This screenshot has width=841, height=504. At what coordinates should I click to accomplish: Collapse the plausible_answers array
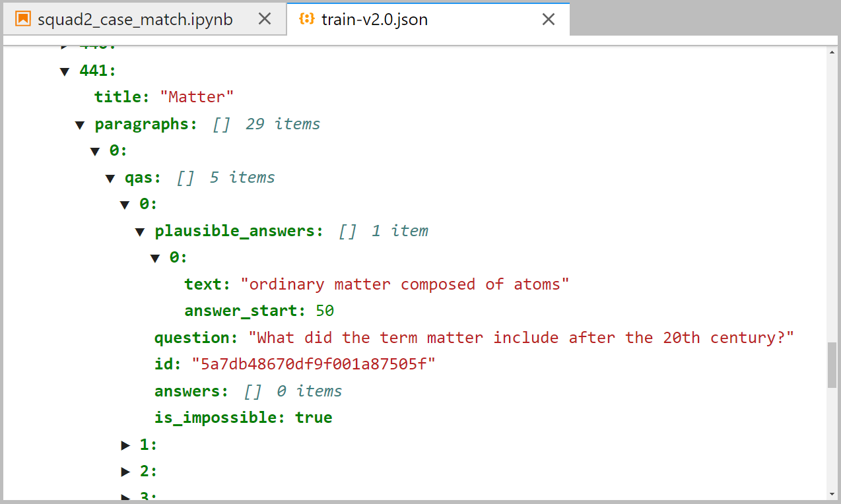140,232
